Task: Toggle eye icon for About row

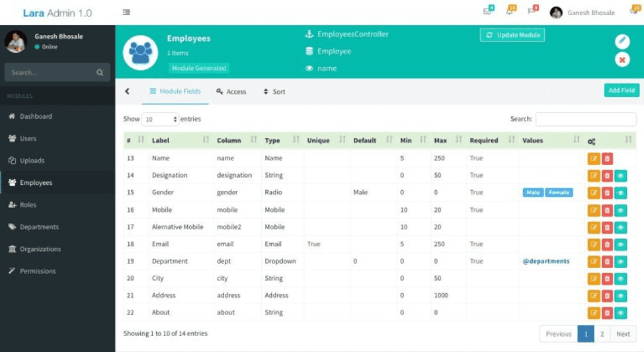Action: coord(621,313)
